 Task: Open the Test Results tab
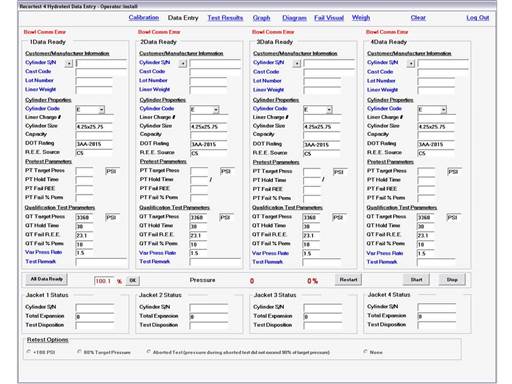coord(225,18)
